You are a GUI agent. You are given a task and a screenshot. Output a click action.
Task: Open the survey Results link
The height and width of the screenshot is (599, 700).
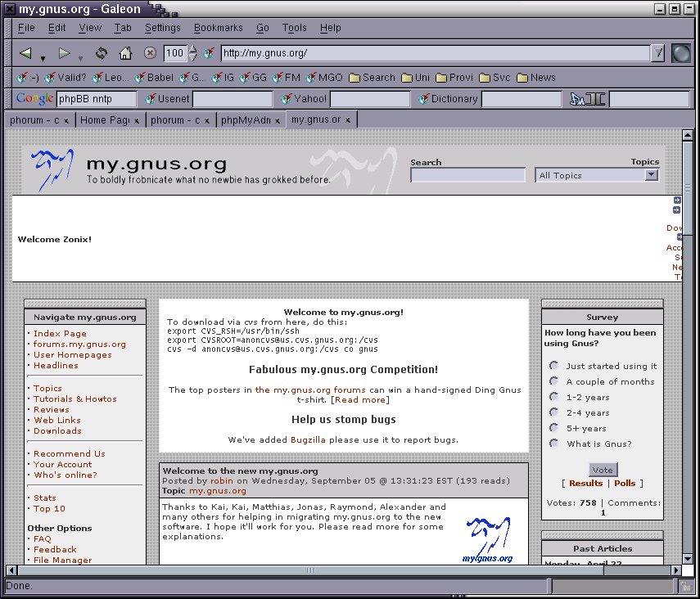585,483
